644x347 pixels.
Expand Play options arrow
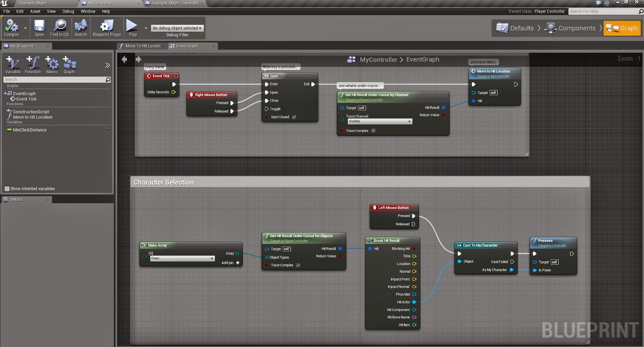pyautogui.click(x=146, y=28)
